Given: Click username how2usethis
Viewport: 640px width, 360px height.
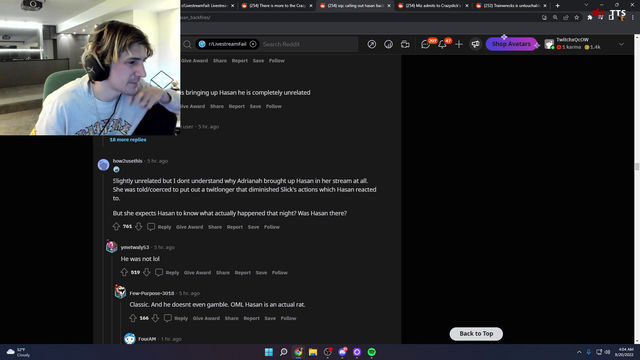Looking at the screenshot, I should coord(127,161).
